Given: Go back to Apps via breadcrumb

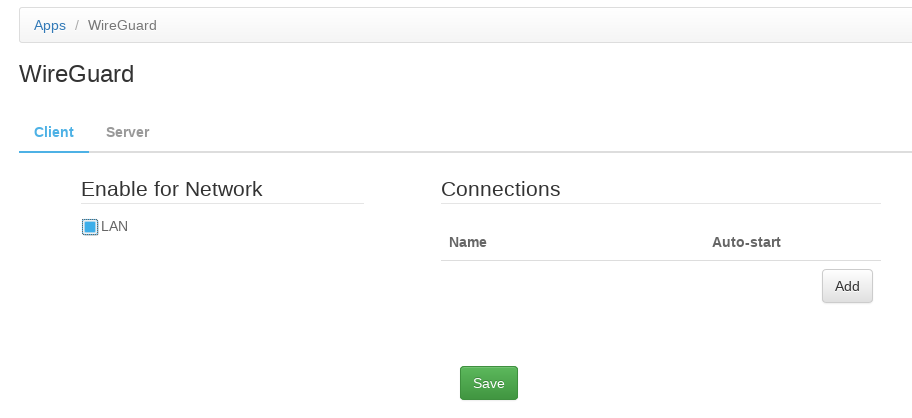Looking at the screenshot, I should point(50,25).
